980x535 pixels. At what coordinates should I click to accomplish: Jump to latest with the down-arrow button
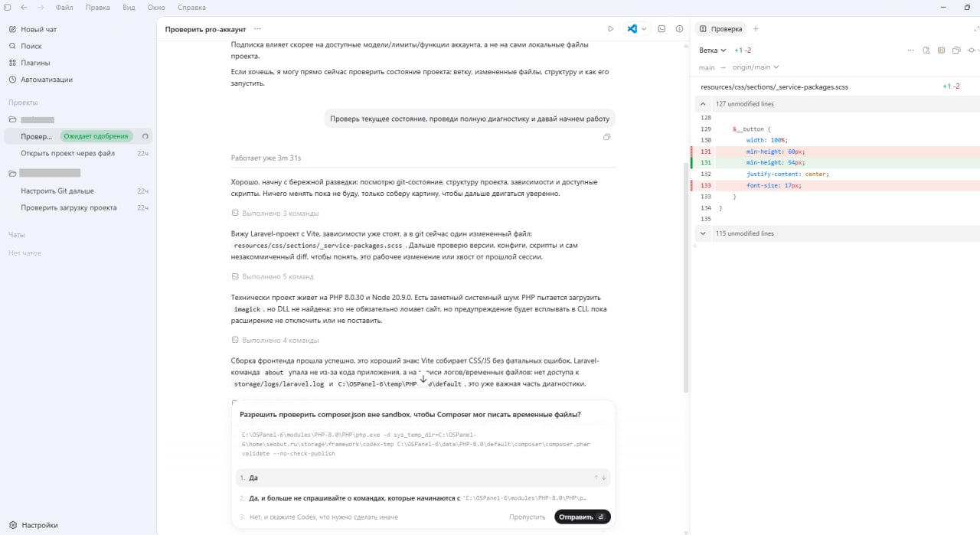[x=423, y=379]
